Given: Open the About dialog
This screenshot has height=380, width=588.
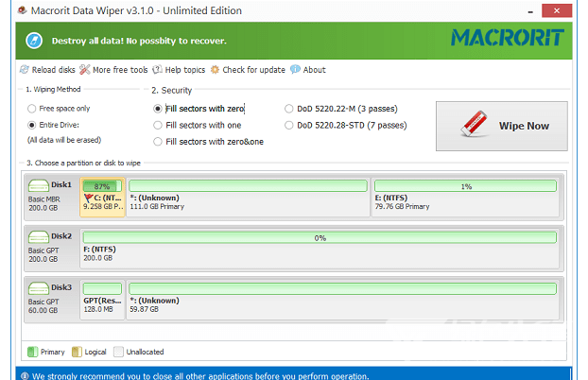Looking at the screenshot, I should pyautogui.click(x=308, y=70).
